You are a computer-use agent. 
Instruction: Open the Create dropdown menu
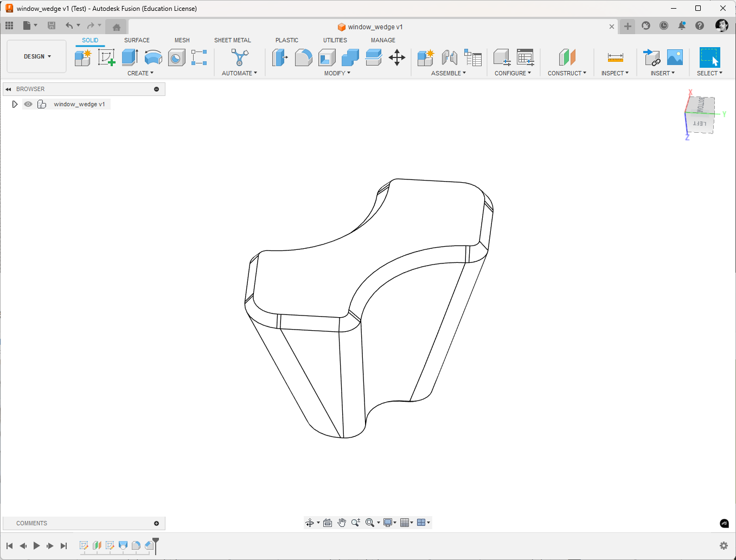click(x=140, y=73)
